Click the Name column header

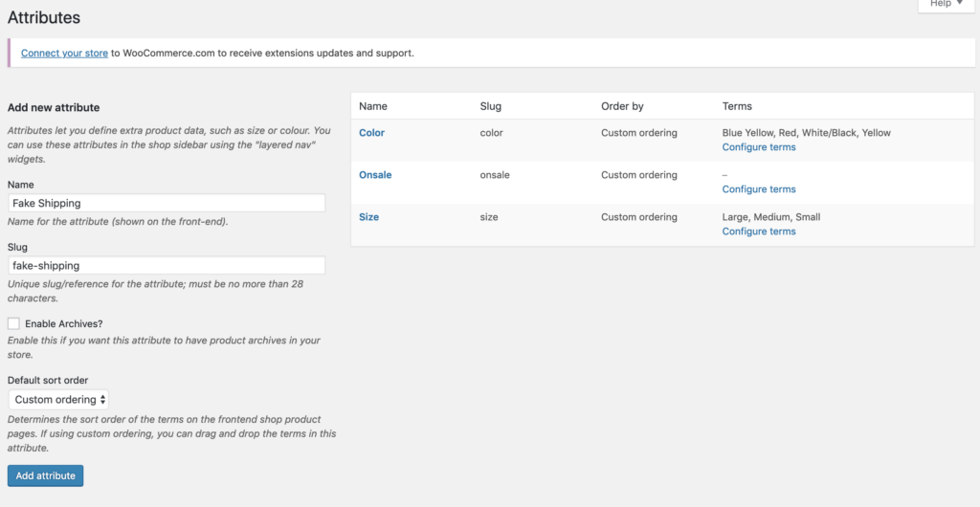coord(373,106)
